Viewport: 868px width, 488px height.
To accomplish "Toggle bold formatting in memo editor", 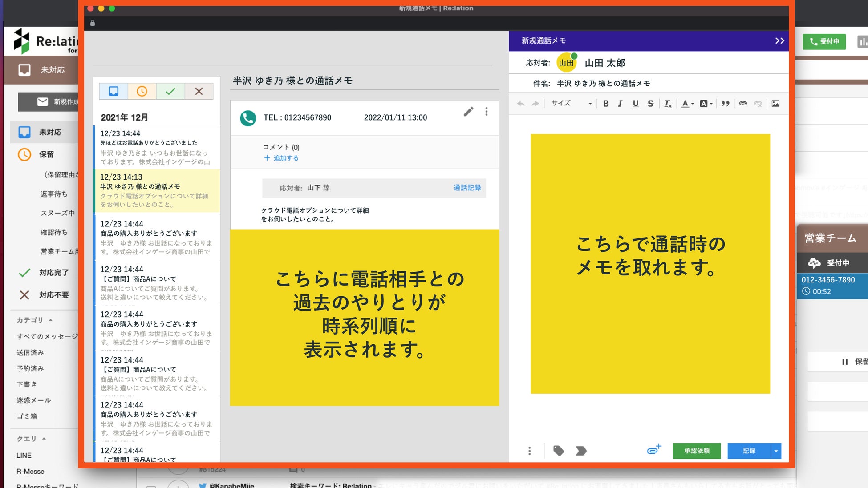I will click(x=606, y=104).
